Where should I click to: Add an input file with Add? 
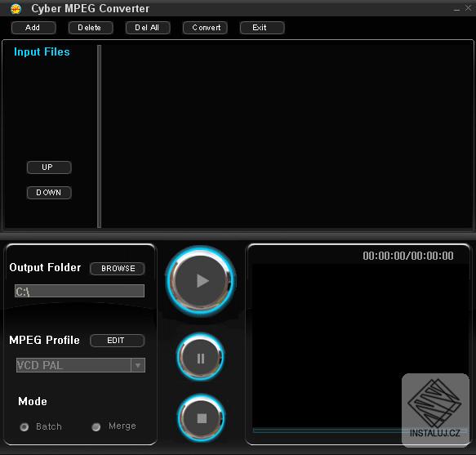tap(33, 28)
